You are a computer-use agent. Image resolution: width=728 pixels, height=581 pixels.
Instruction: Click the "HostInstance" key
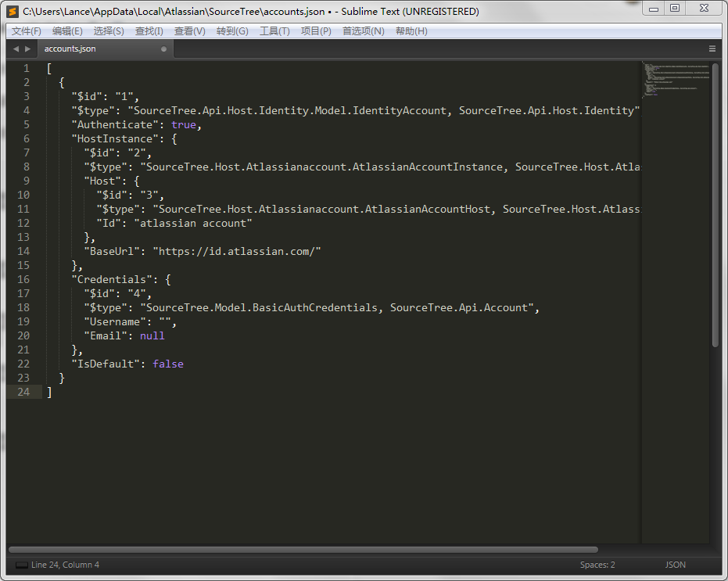click(x=115, y=138)
